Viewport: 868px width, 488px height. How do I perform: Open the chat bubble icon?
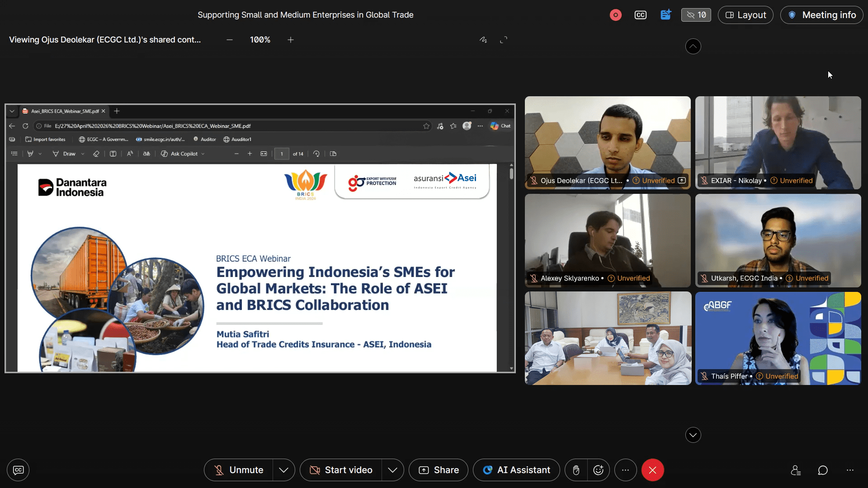[823, 470]
